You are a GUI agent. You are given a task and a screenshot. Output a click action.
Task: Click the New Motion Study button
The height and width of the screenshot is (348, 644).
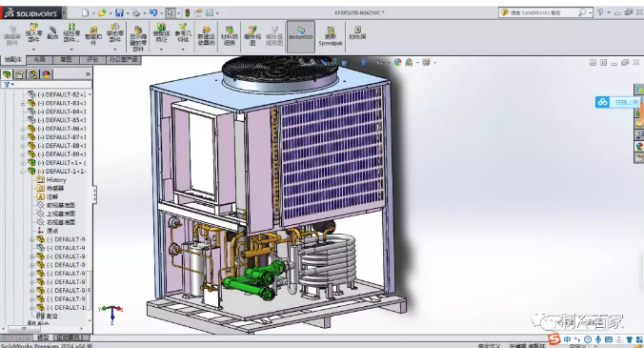point(206,35)
